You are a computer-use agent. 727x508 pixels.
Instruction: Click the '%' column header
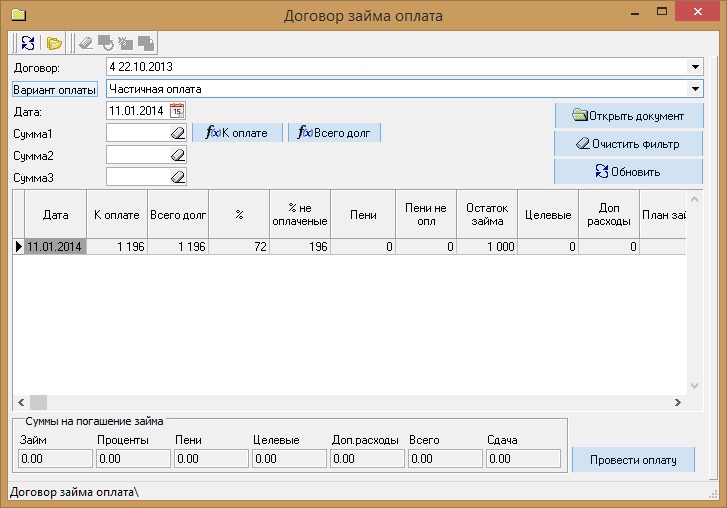[239, 215]
